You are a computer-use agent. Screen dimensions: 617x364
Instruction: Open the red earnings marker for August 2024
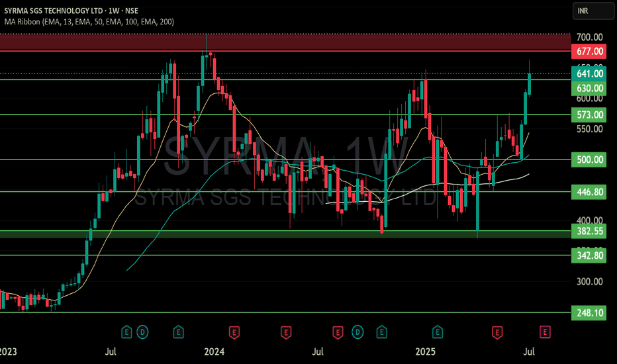(338, 332)
